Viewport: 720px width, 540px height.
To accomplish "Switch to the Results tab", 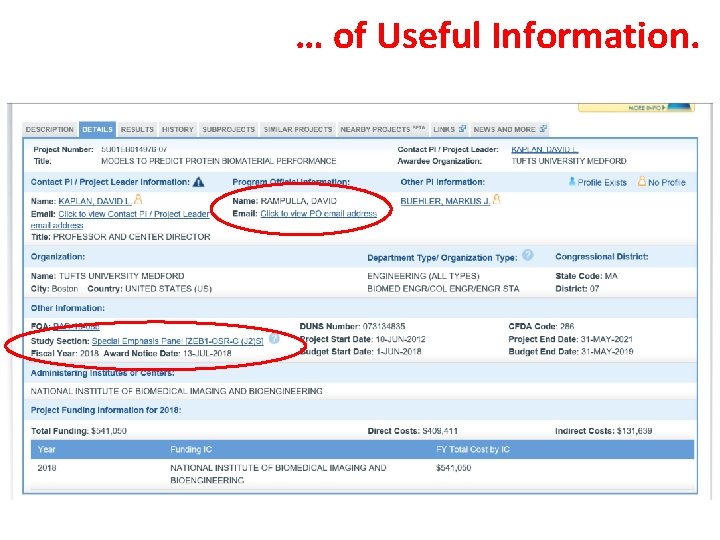I will coord(137,129).
